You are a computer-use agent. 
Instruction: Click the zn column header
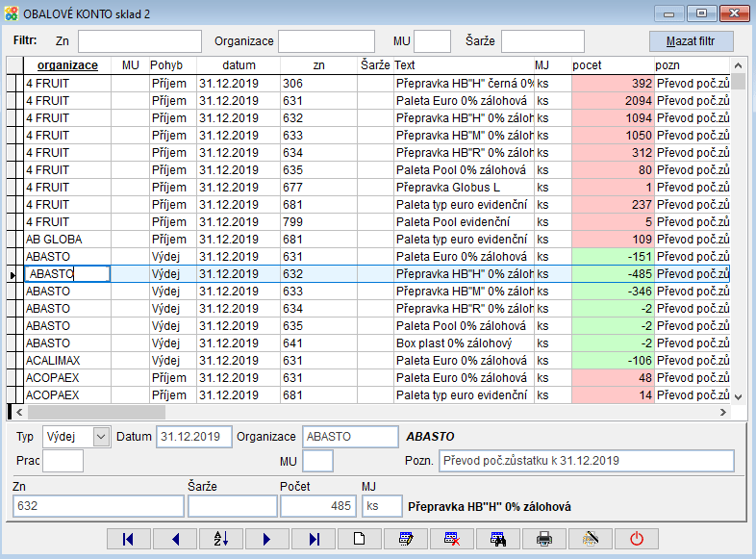318,65
